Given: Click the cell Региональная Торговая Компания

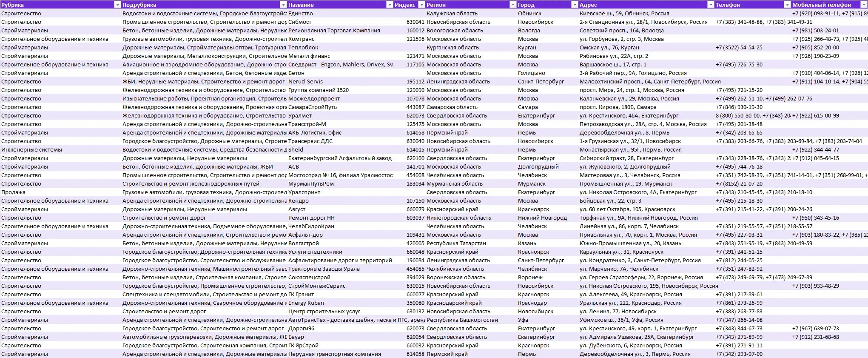Looking at the screenshot, I should (340, 30).
